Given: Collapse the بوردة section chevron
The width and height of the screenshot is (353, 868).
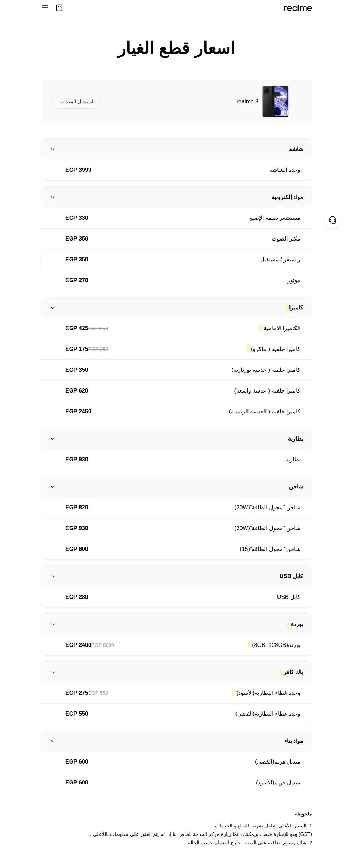Looking at the screenshot, I should pos(53,624).
